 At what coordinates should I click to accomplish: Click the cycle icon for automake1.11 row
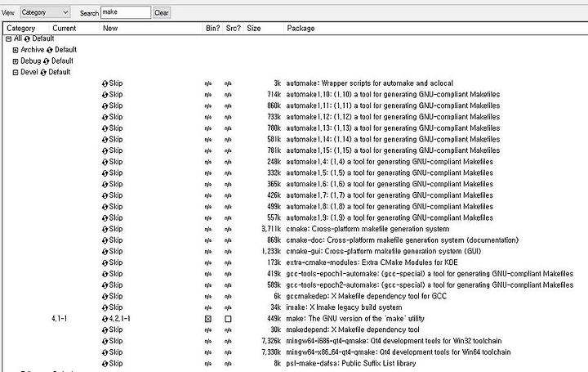point(105,106)
